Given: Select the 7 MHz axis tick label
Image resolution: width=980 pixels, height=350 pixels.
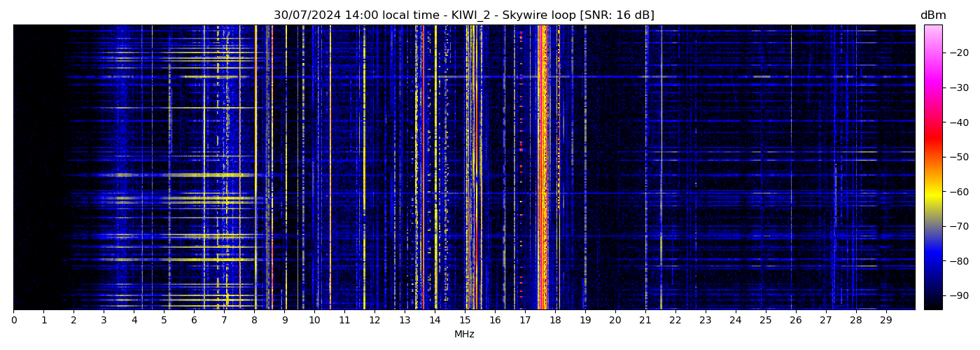Looking at the screenshot, I should [224, 321].
